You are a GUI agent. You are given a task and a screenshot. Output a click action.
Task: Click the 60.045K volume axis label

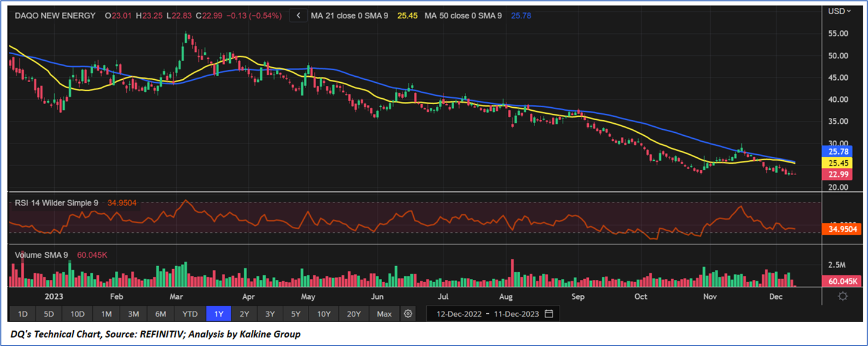840,281
